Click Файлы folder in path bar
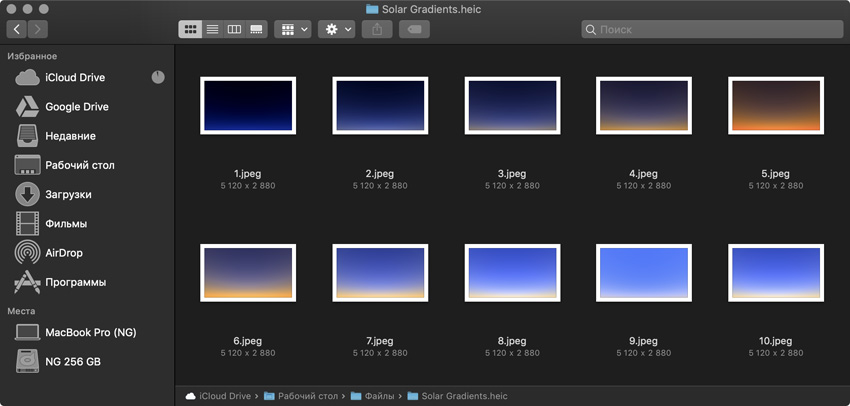This screenshot has height=406, width=850. point(377,397)
